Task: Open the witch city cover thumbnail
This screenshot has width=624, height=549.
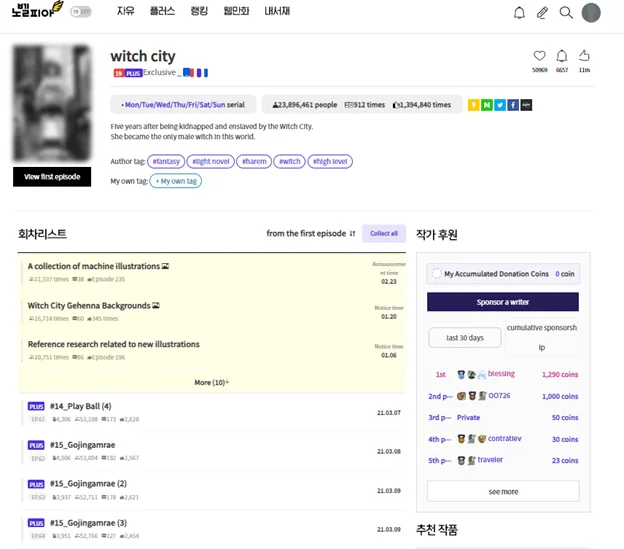Action: pos(52,103)
